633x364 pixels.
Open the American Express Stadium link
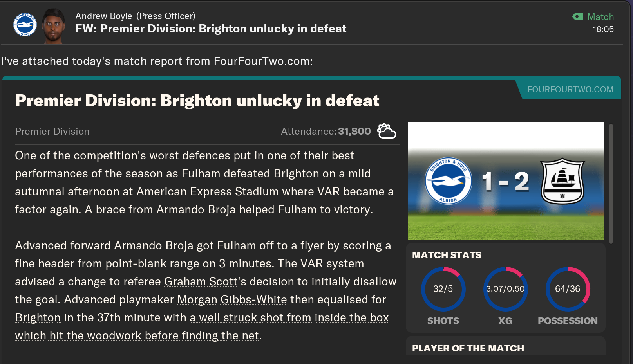[x=207, y=191]
